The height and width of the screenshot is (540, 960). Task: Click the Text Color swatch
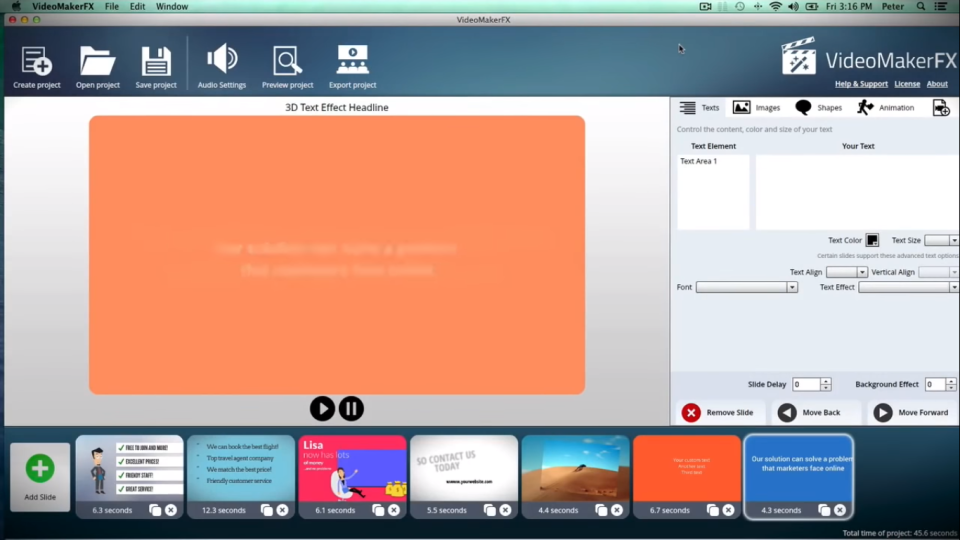pos(872,240)
